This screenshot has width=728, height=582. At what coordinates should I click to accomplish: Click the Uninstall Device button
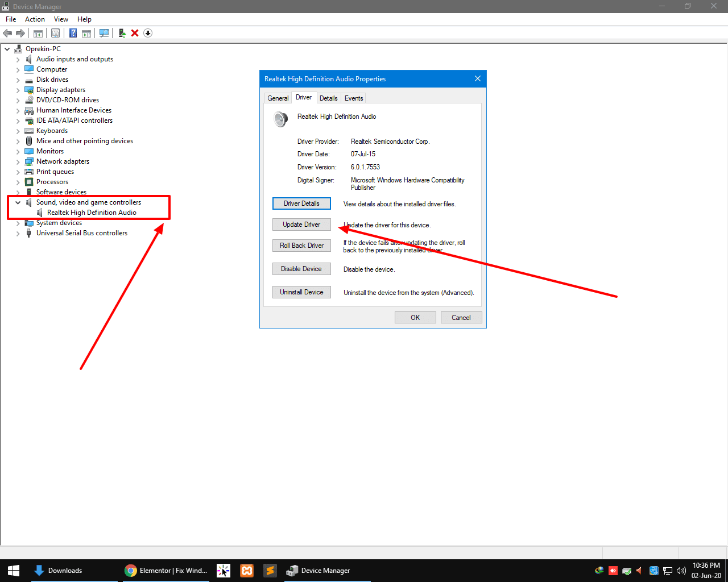301,292
